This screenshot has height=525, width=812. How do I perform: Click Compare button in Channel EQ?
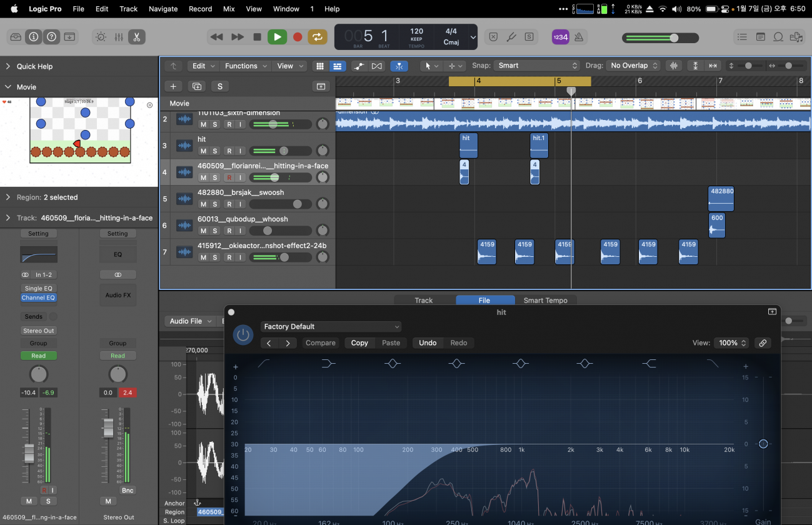(x=321, y=342)
